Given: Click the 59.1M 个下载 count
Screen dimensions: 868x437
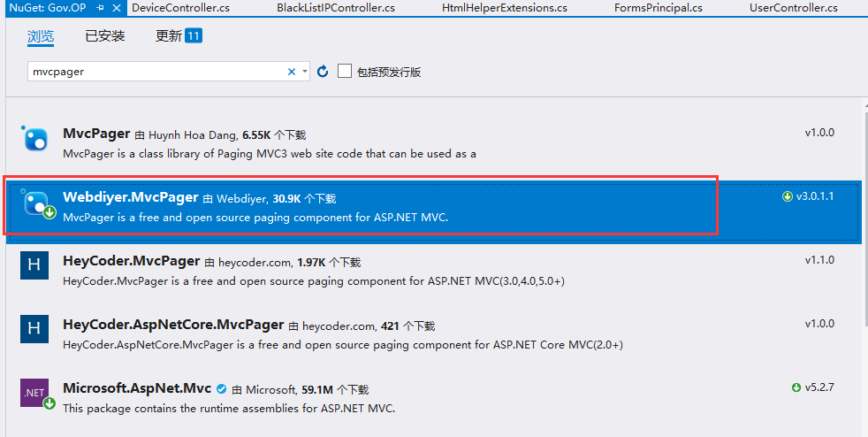Looking at the screenshot, I should [x=335, y=390].
